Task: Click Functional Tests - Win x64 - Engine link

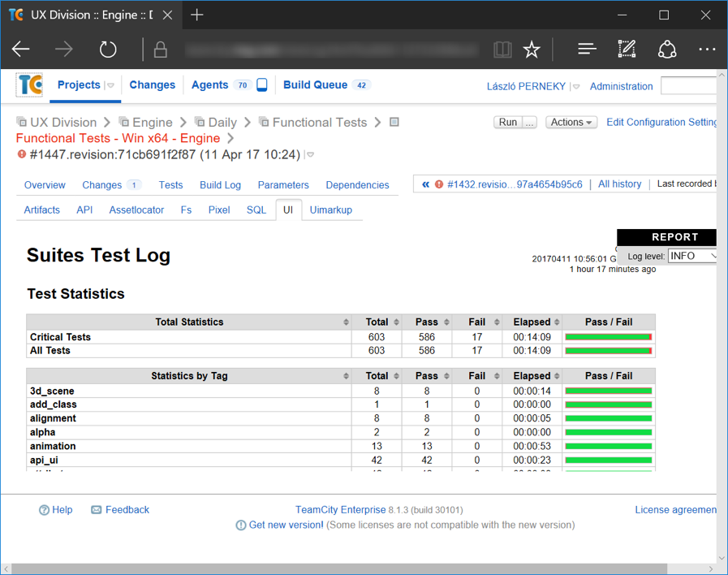Action: [118, 138]
